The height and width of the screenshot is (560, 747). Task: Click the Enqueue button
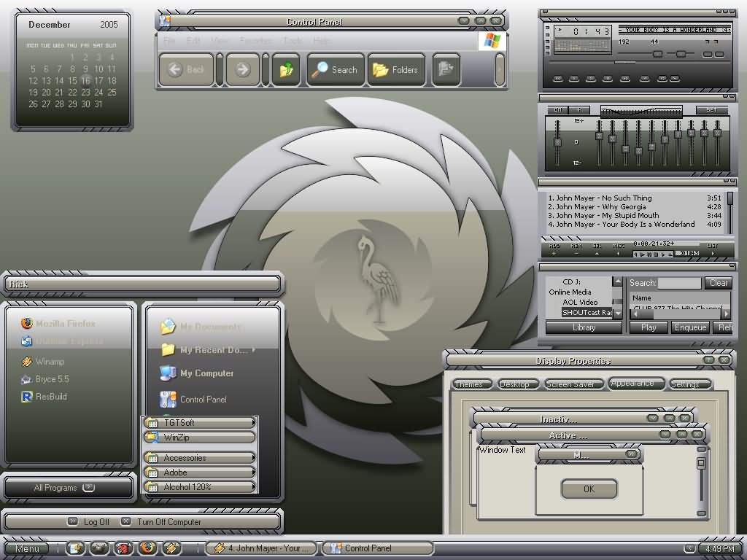(x=690, y=327)
